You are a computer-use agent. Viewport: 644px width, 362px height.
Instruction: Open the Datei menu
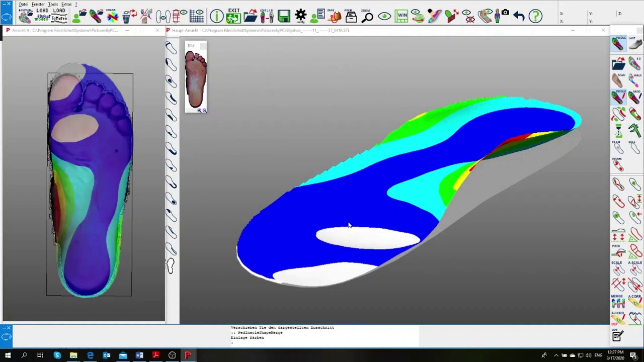[x=24, y=4]
